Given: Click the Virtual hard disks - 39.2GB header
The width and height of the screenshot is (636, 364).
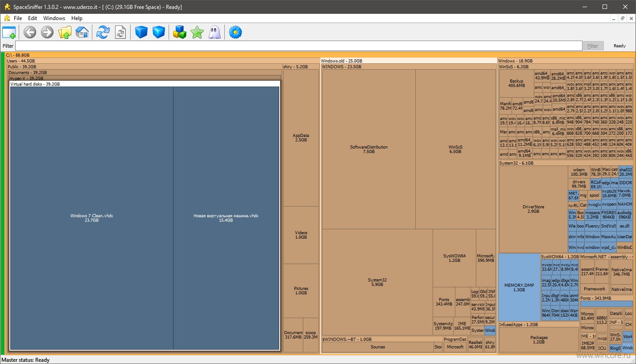Looking at the screenshot, I should click(x=145, y=84).
